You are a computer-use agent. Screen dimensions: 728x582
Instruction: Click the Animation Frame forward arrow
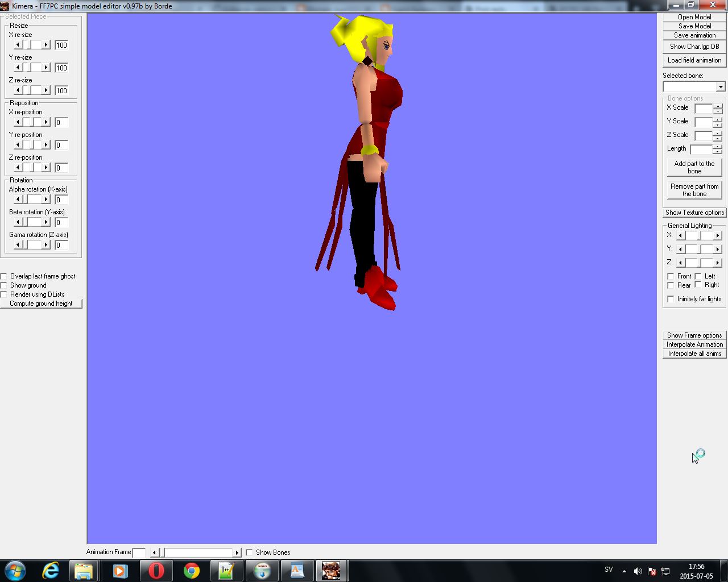(237, 552)
